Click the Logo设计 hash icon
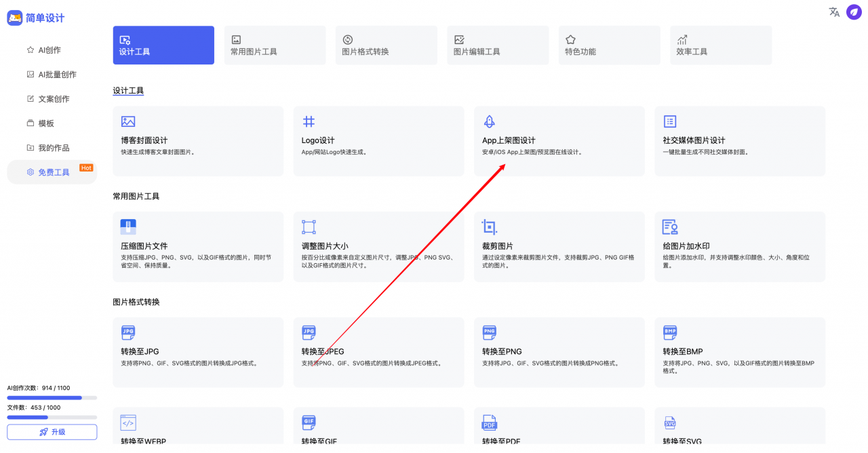Viewport: 868px width, 453px height. (309, 121)
